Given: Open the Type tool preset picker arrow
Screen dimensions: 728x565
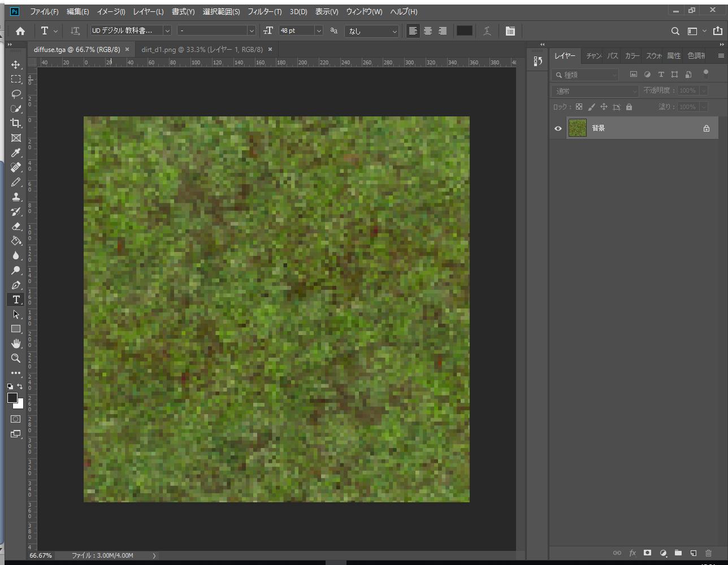Looking at the screenshot, I should coord(55,31).
